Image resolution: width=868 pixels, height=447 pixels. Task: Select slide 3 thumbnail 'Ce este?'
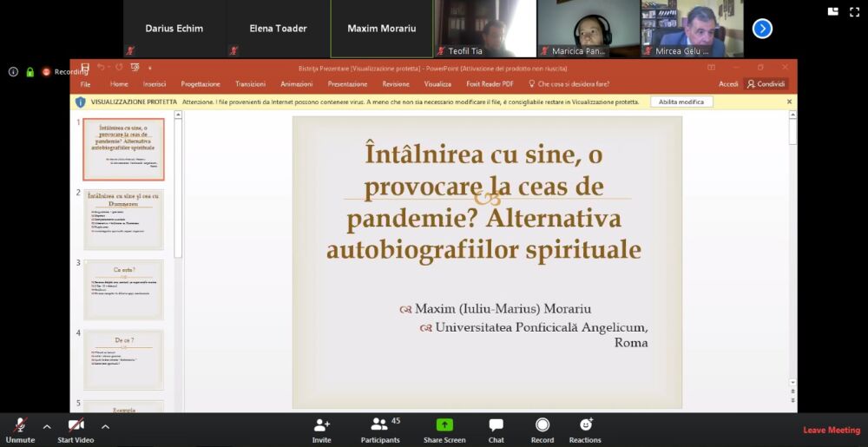point(123,290)
